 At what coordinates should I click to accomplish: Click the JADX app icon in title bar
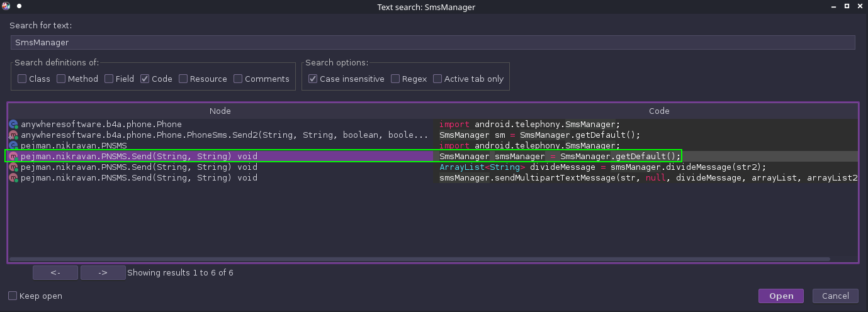pos(6,7)
